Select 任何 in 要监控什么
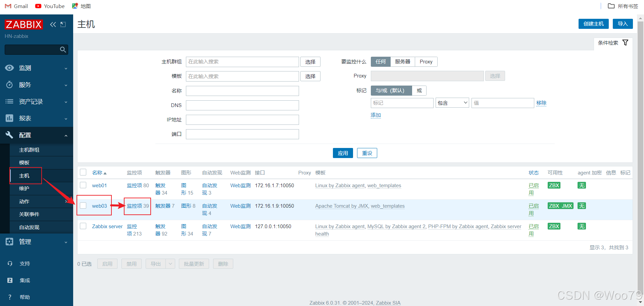Image resolution: width=644 pixels, height=306 pixels. tap(381, 62)
